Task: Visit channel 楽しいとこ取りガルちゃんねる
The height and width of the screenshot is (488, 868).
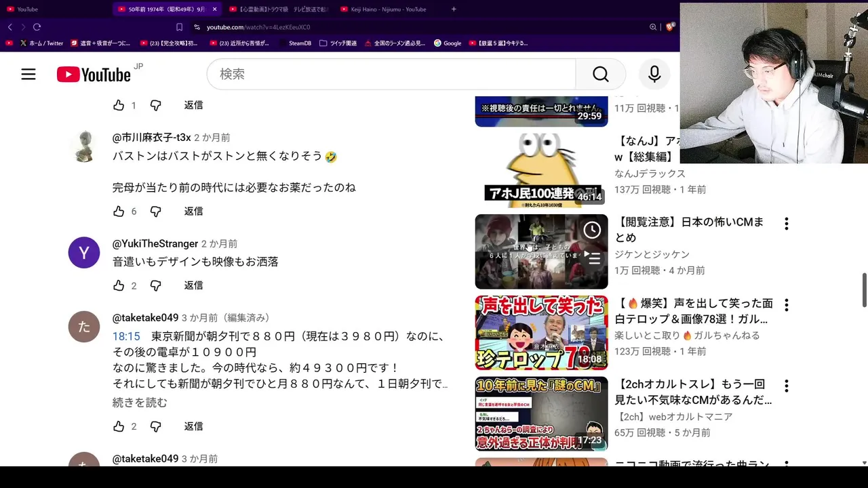Action: point(688,335)
